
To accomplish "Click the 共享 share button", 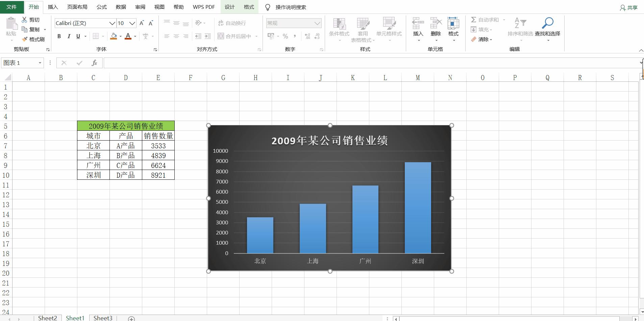I will 628,7.
